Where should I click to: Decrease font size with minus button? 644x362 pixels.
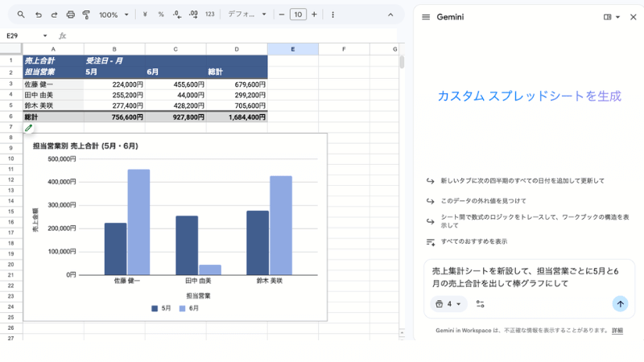click(281, 14)
